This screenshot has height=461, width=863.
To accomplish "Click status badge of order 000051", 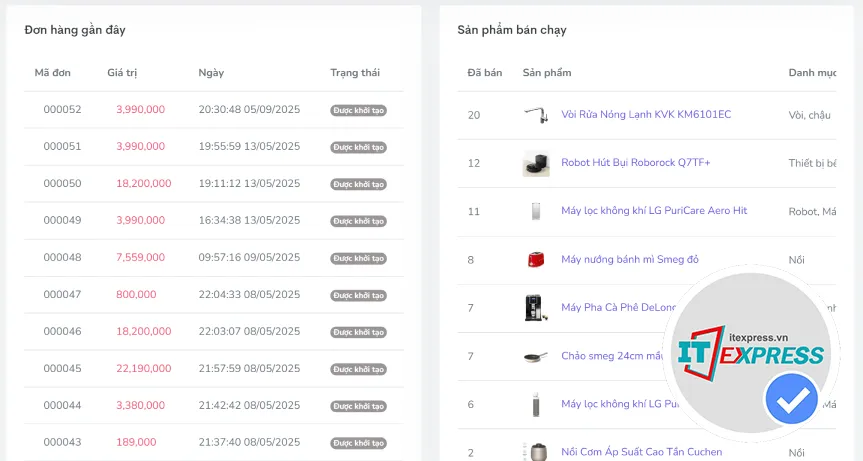I will pos(358,147).
